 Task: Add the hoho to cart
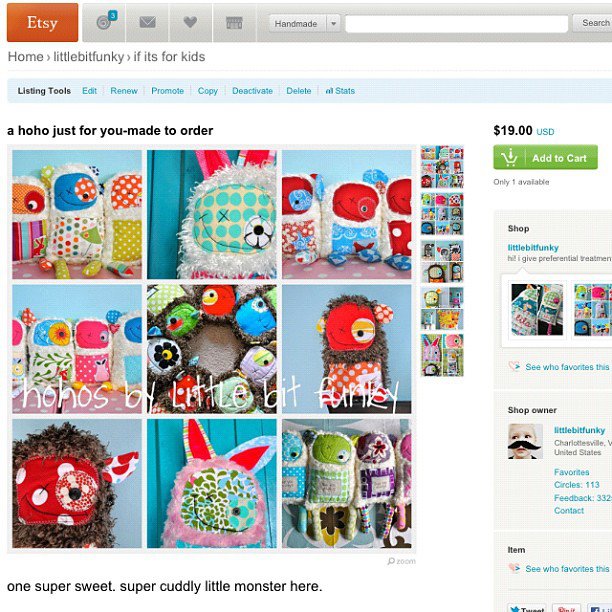click(545, 157)
